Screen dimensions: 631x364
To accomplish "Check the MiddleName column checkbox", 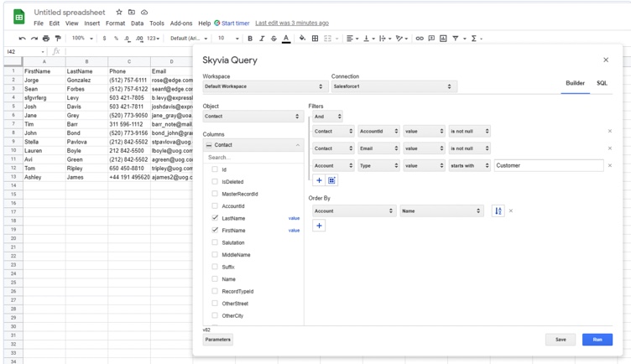I will [215, 254].
